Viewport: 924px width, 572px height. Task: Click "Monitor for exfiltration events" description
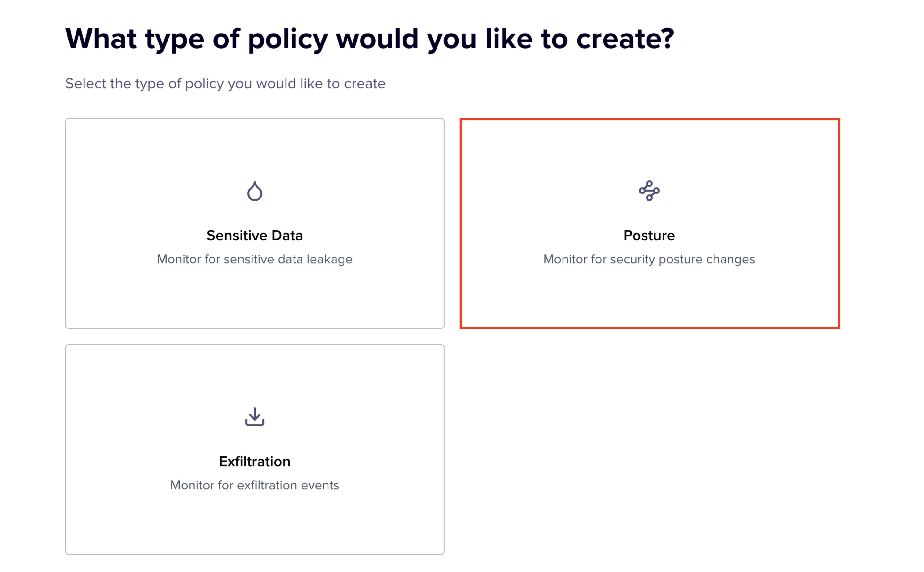pos(255,485)
